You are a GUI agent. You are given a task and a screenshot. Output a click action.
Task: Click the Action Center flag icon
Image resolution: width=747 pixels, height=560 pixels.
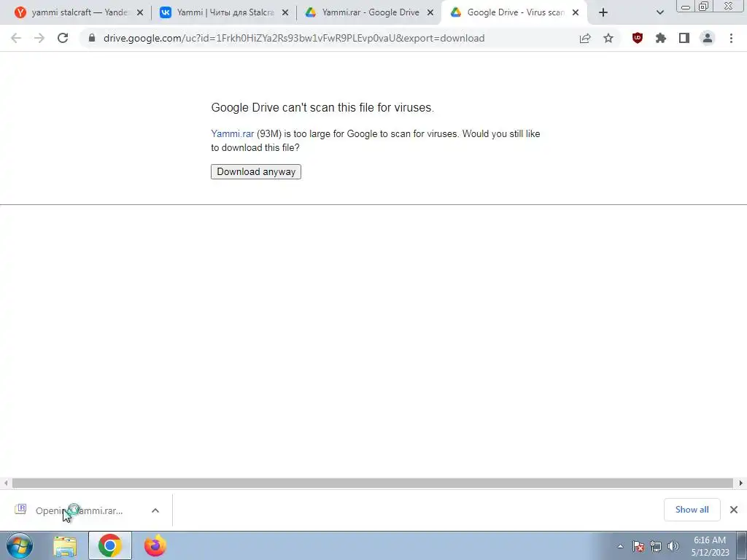[638, 547]
